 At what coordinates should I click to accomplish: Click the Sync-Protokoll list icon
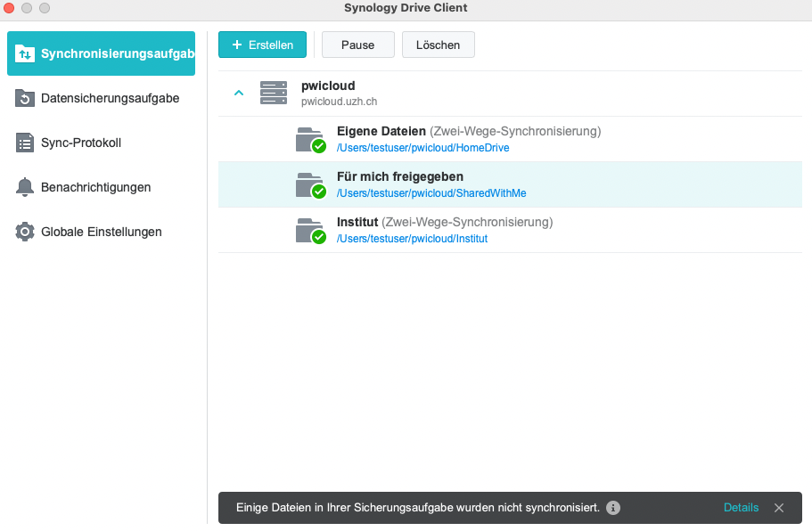[x=25, y=143]
